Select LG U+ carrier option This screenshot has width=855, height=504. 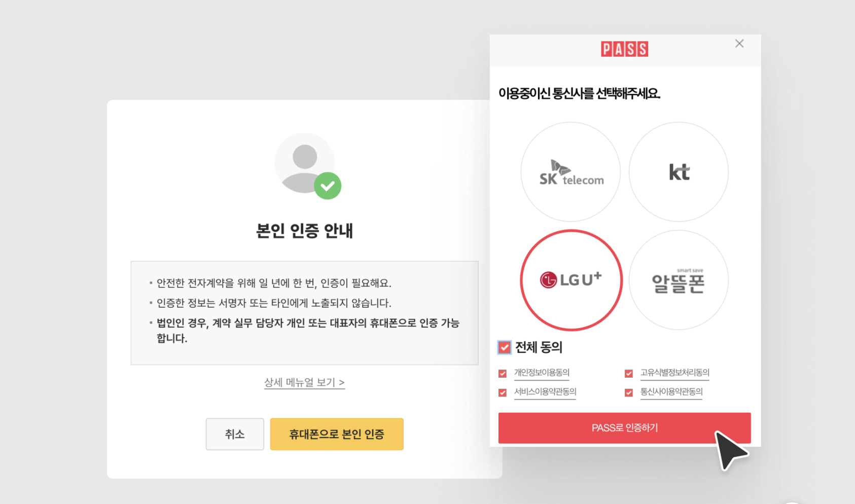tap(571, 280)
